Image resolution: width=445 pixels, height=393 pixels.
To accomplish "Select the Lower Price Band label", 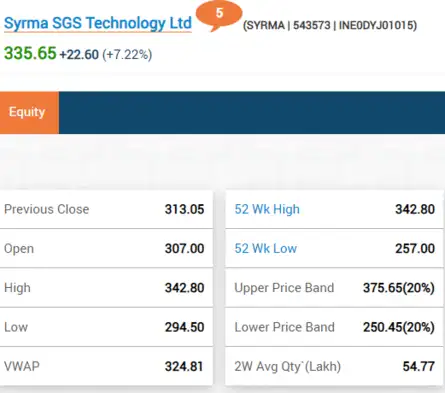I will pos(285,327).
